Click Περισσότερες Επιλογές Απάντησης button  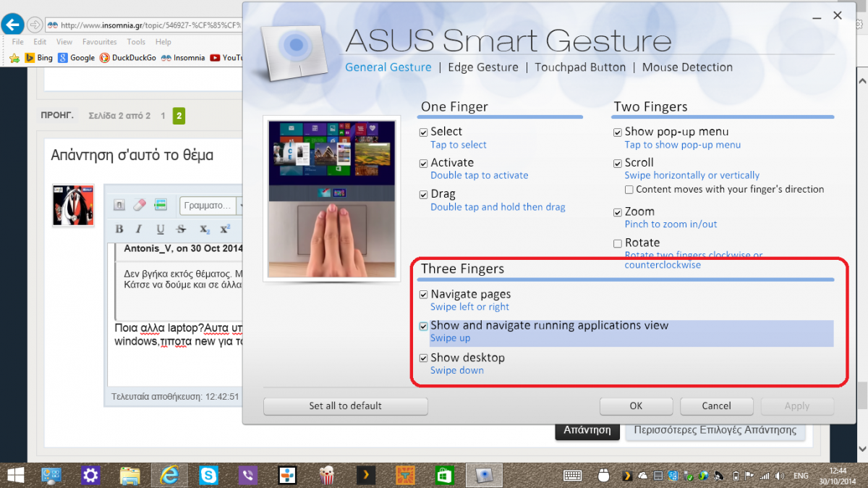[x=715, y=430]
